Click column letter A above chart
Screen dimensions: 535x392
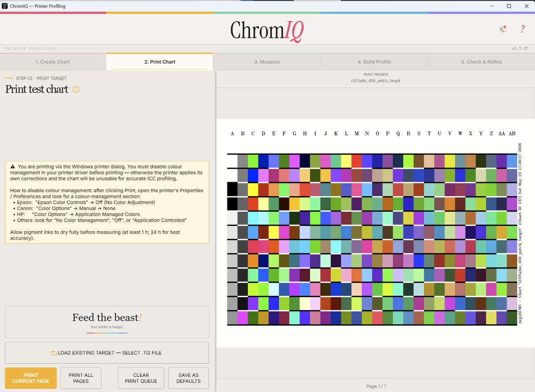[x=232, y=134]
